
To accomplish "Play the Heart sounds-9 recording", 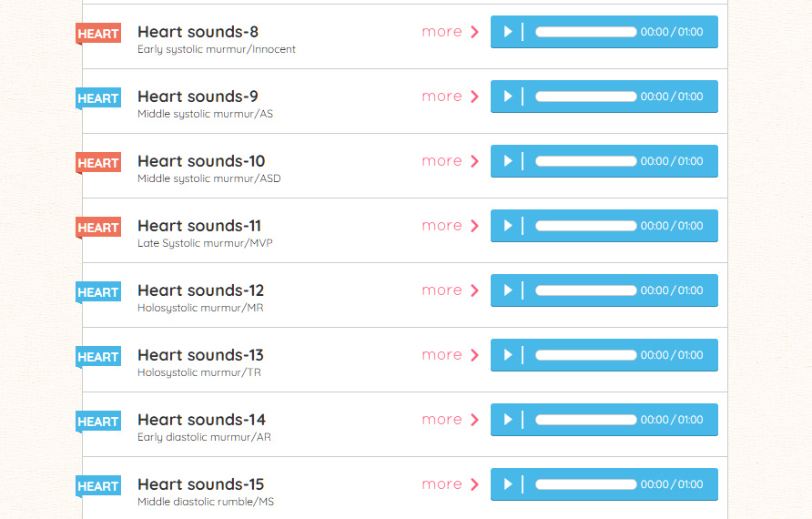I will click(508, 97).
